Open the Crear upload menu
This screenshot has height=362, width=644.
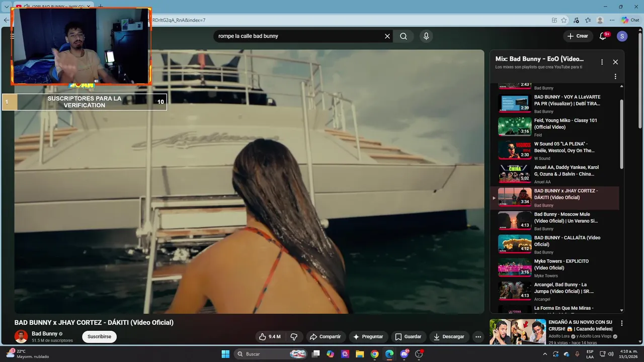point(578,36)
